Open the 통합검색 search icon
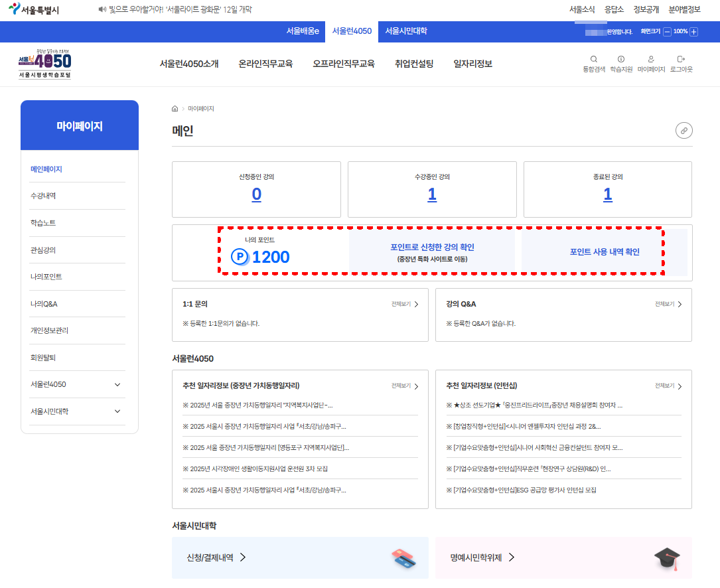This screenshot has height=588, width=720. 594,64
